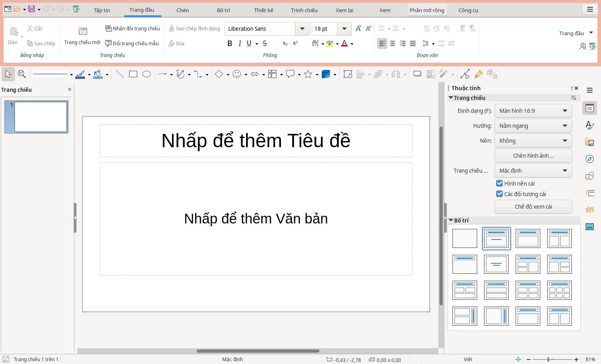Switch to the Chèn tab
The width and height of the screenshot is (601, 364).
pos(183,10)
